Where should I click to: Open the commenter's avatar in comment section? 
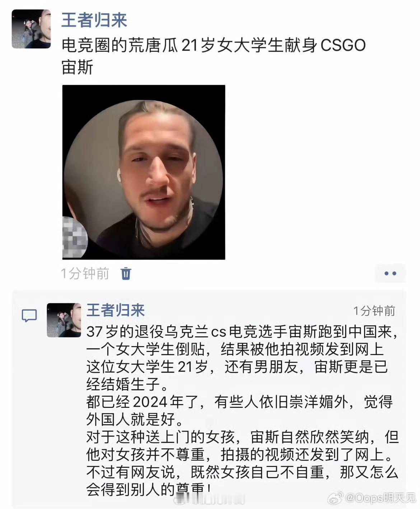(64, 320)
